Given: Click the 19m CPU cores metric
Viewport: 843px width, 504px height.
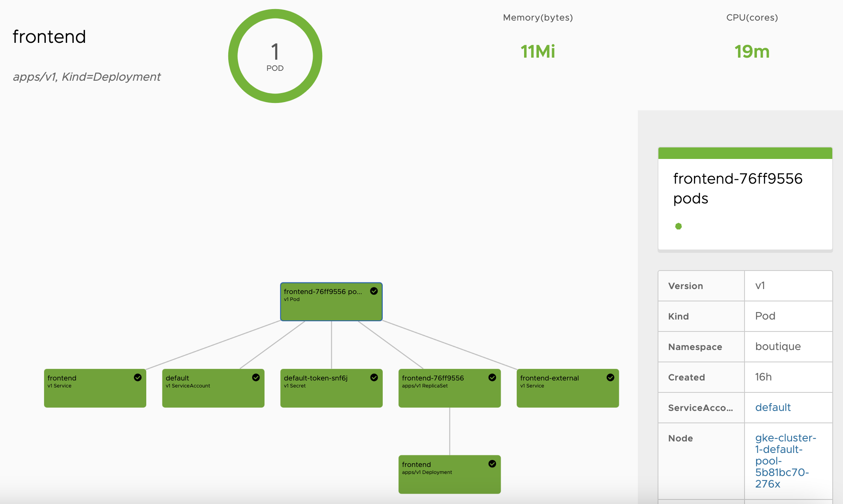Looking at the screenshot, I should point(752,51).
